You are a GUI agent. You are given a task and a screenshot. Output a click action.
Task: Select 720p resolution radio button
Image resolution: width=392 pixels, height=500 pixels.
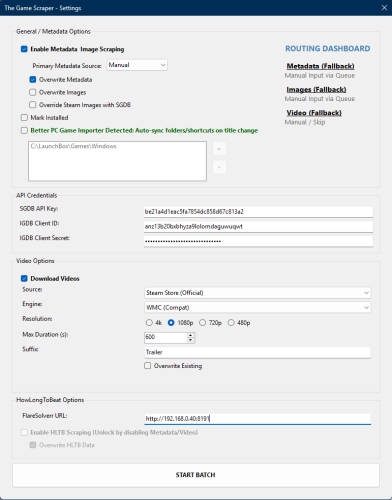202,323
